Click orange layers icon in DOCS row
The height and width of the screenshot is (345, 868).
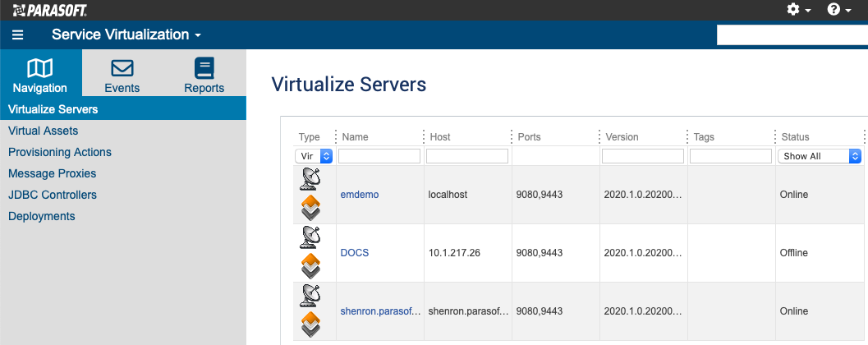point(311,266)
